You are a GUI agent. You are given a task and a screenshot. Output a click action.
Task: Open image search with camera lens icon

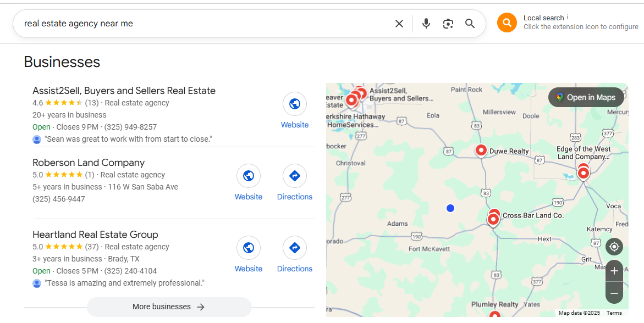pyautogui.click(x=448, y=24)
